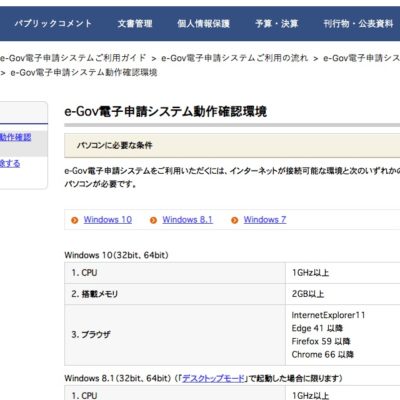
Task: Click the sidebar link ending in する
Action: coord(10,163)
